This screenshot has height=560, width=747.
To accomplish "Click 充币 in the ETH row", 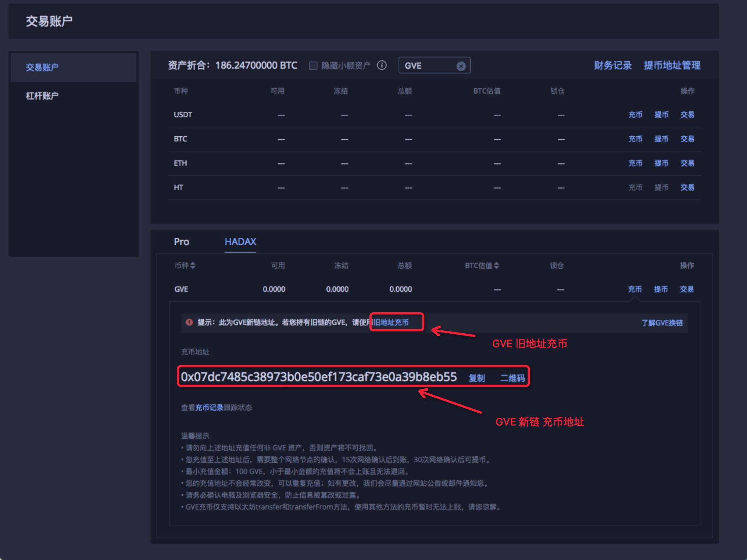I will (635, 163).
